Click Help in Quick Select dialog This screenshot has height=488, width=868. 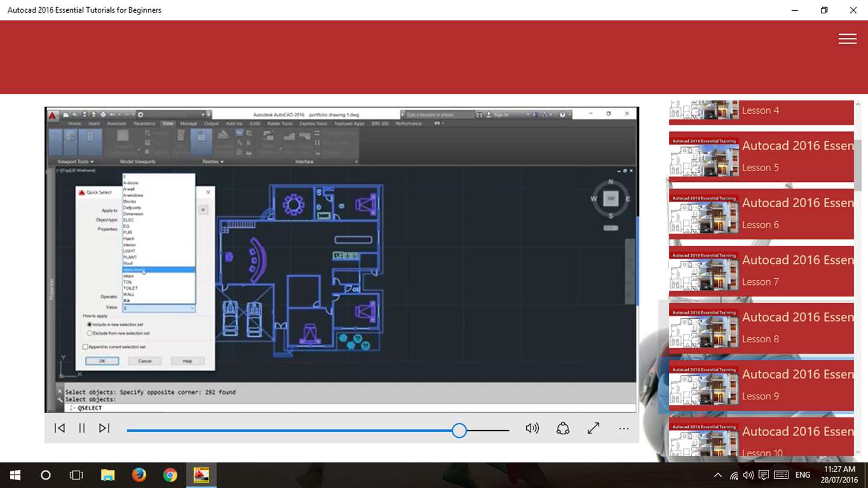point(187,361)
